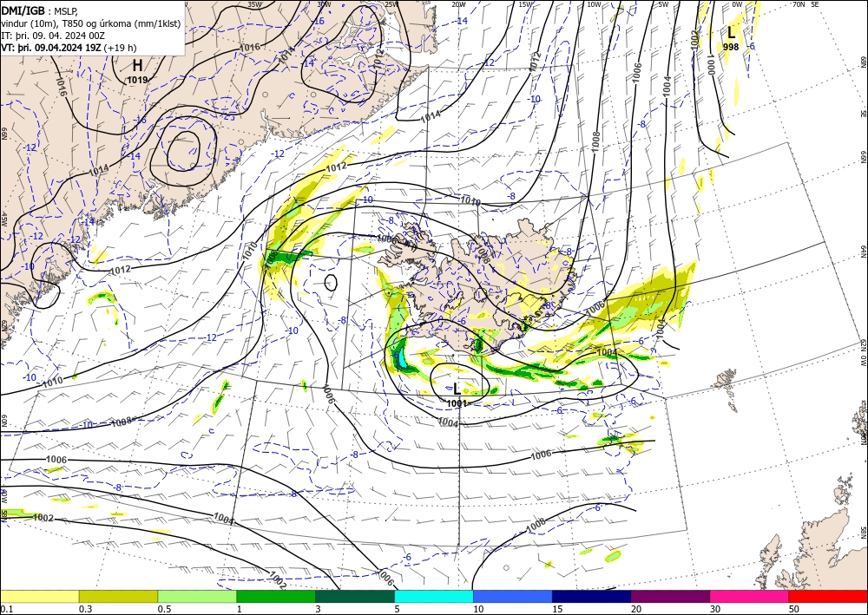Pick the cyan 5–10 mm legend swatch
Screen dimensions: 868x615
point(434,596)
